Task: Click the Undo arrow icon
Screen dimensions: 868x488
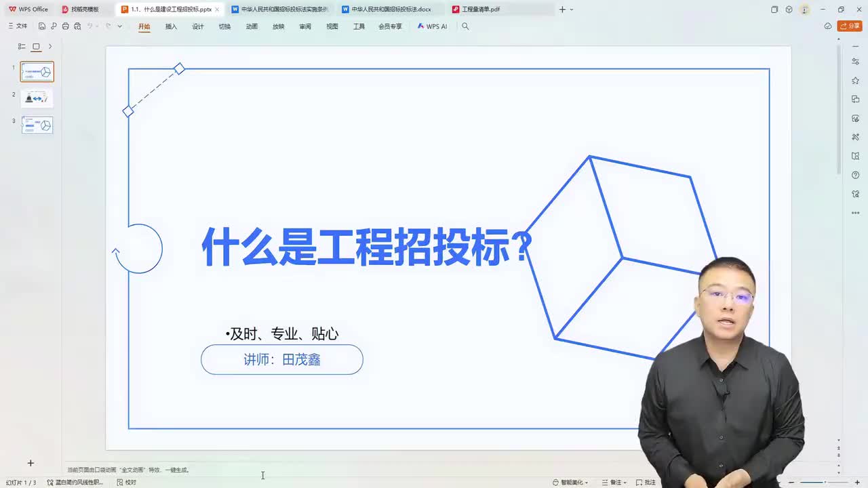Action: click(90, 26)
